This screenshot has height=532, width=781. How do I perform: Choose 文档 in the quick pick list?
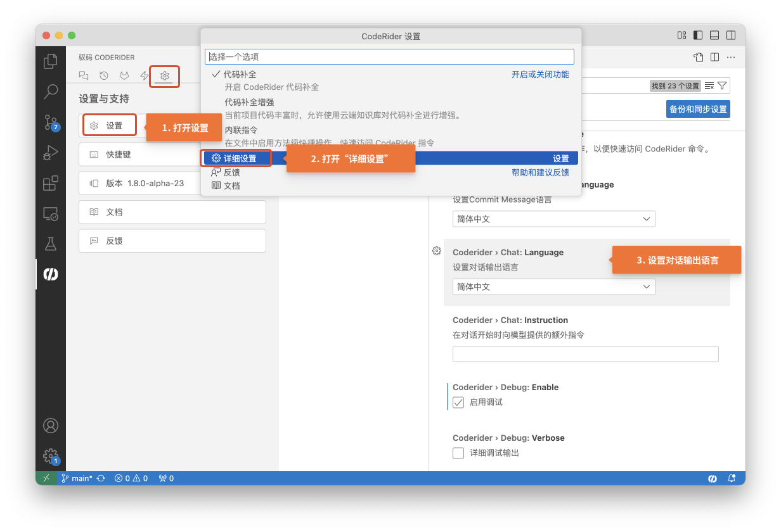coord(391,186)
